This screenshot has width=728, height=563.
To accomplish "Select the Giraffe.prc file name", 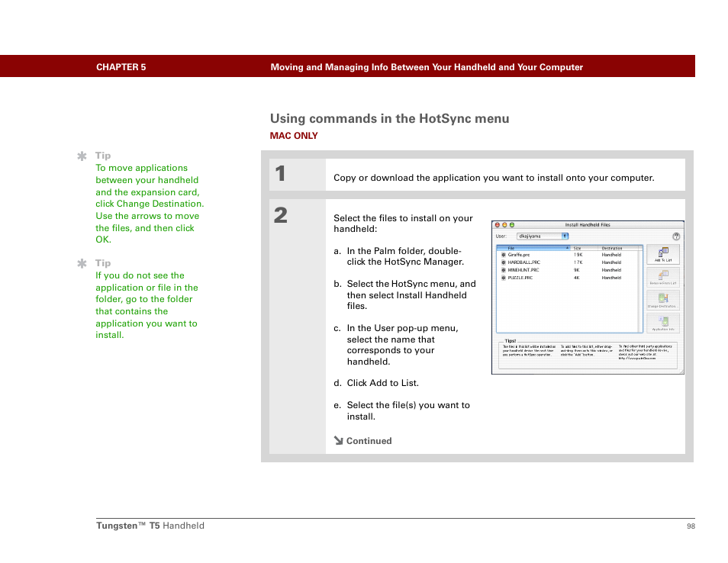I will (519, 255).
